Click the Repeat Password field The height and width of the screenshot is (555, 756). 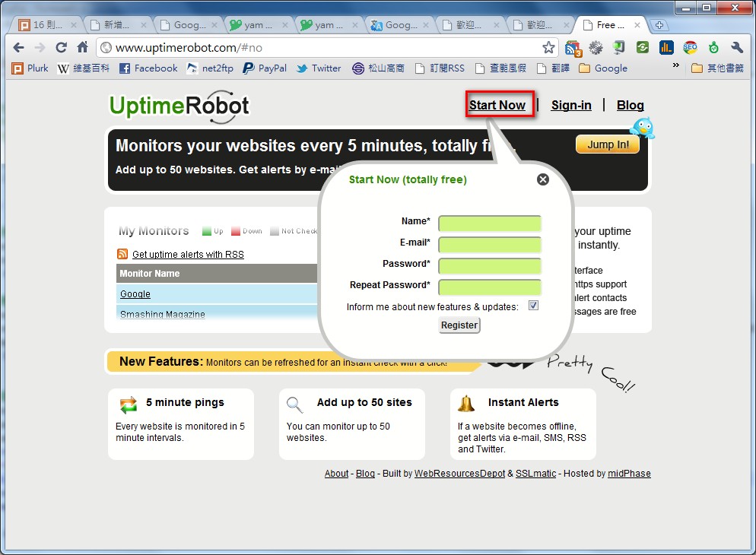point(489,287)
